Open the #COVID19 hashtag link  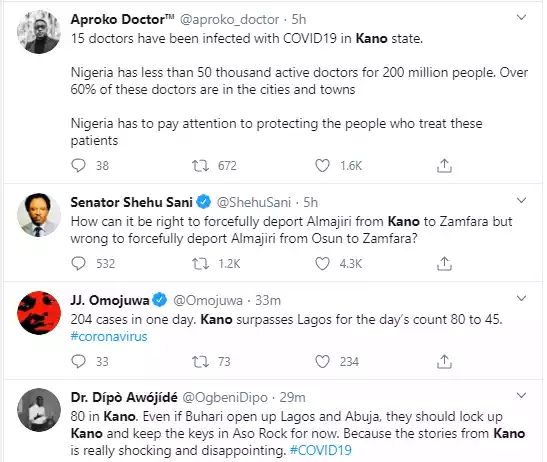321,450
